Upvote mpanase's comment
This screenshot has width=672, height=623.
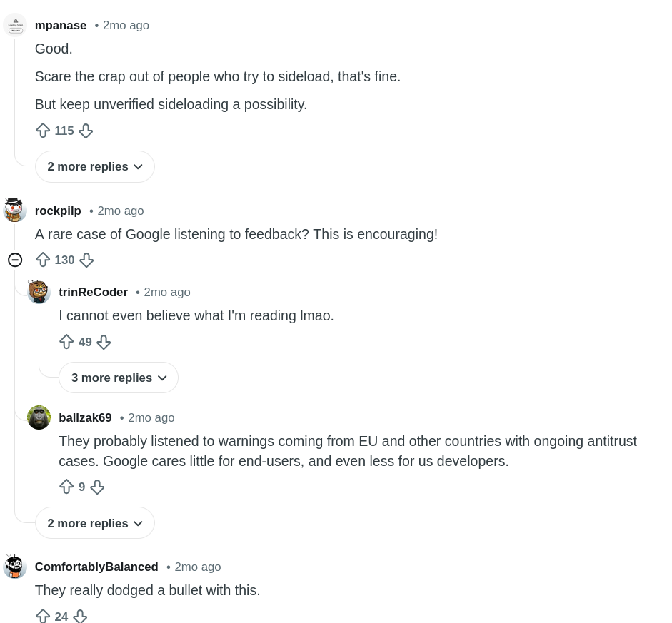43,131
